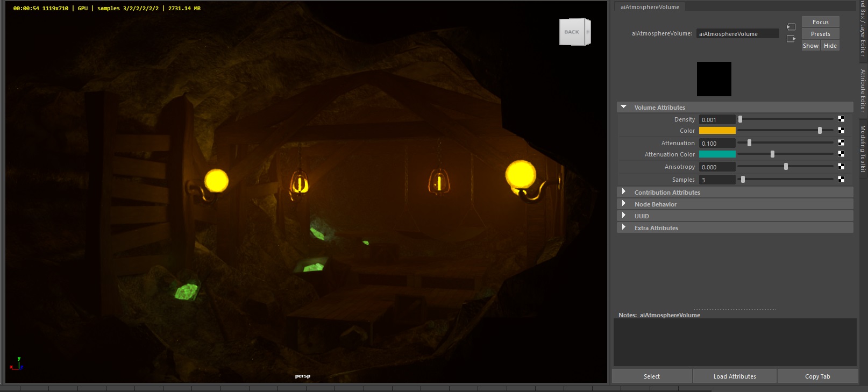Expand the Node Behavior section

point(624,204)
